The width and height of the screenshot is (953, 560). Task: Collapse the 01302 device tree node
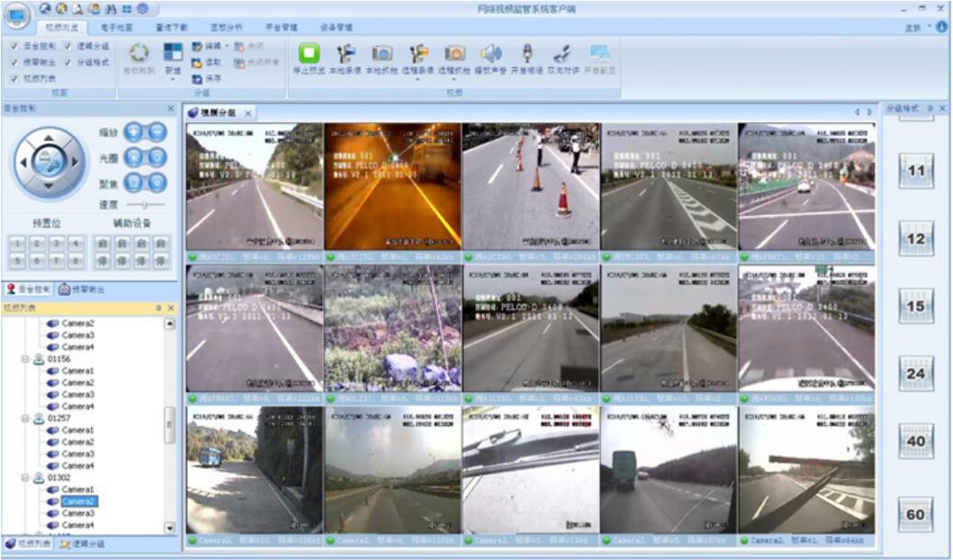(x=26, y=478)
